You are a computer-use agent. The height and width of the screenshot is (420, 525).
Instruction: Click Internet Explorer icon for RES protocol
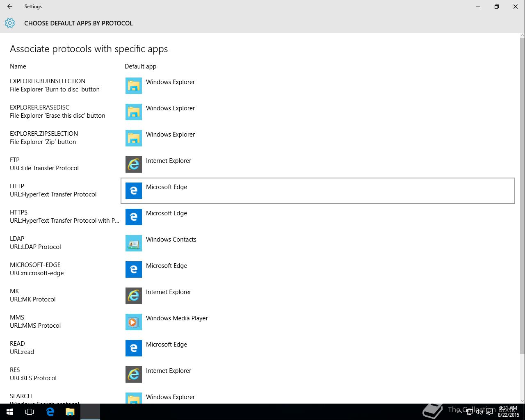(134, 374)
